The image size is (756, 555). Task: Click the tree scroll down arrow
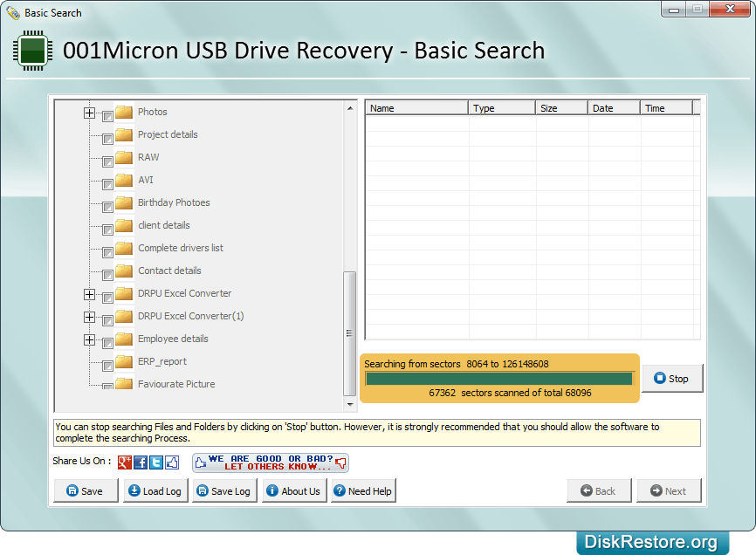click(350, 405)
